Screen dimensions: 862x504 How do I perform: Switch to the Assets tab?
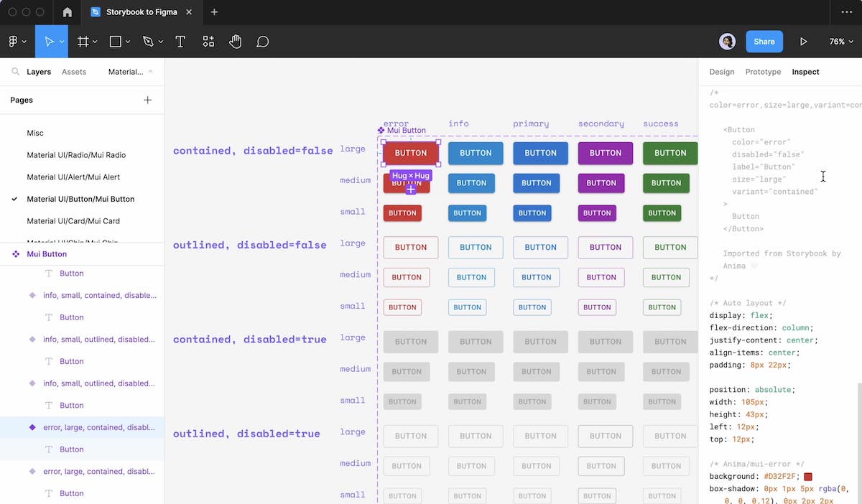[74, 72]
